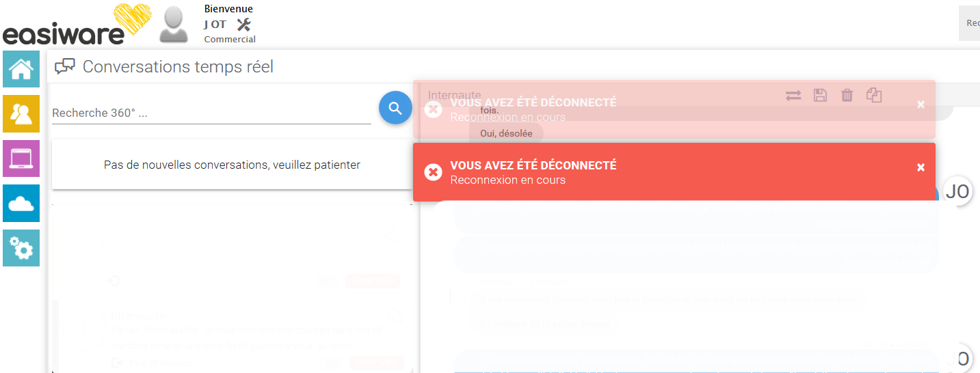The width and height of the screenshot is (980, 373).
Task: Click the user avatar silhouette in header
Action: pos(173,25)
